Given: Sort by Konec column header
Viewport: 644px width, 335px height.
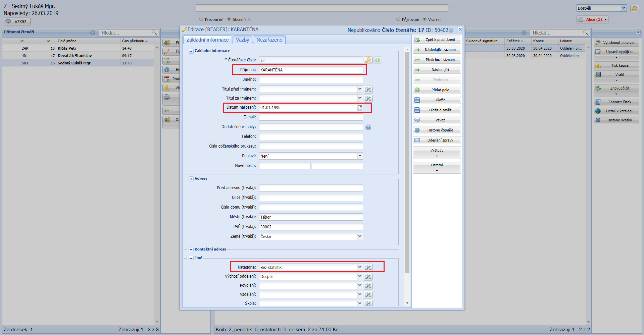Looking at the screenshot, I should [x=544, y=41].
